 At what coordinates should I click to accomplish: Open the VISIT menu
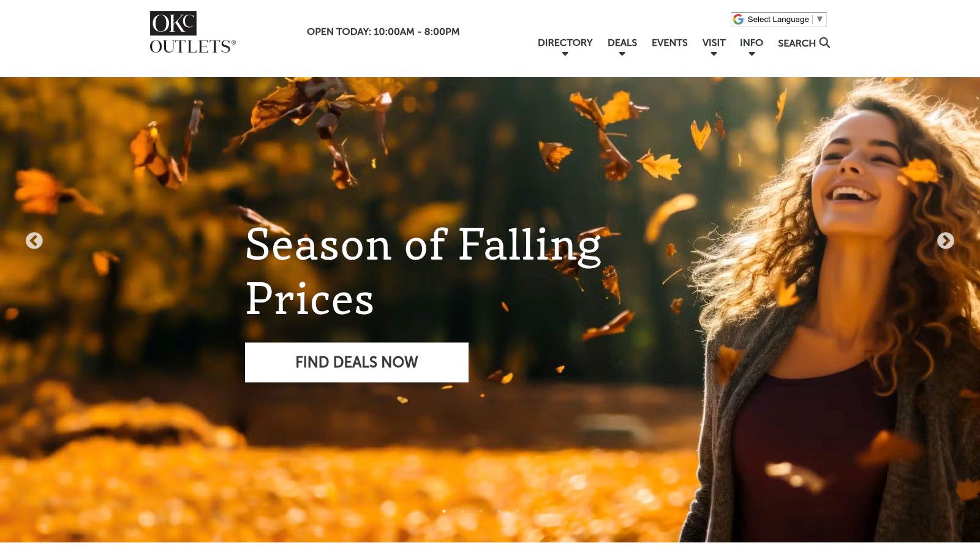pos(714,43)
